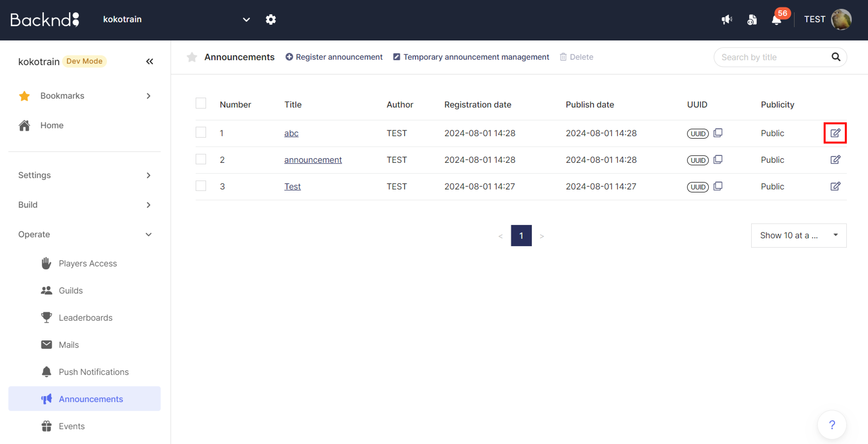Click the Dev Mode badge

84,61
